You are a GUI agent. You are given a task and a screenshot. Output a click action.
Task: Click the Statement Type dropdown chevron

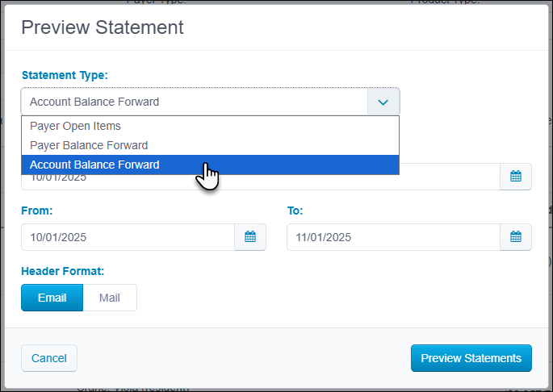[383, 102]
